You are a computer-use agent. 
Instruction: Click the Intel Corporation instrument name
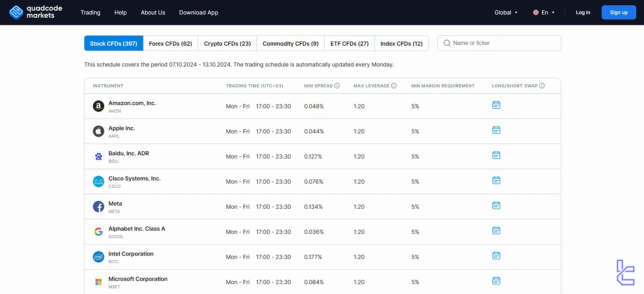[x=131, y=254]
